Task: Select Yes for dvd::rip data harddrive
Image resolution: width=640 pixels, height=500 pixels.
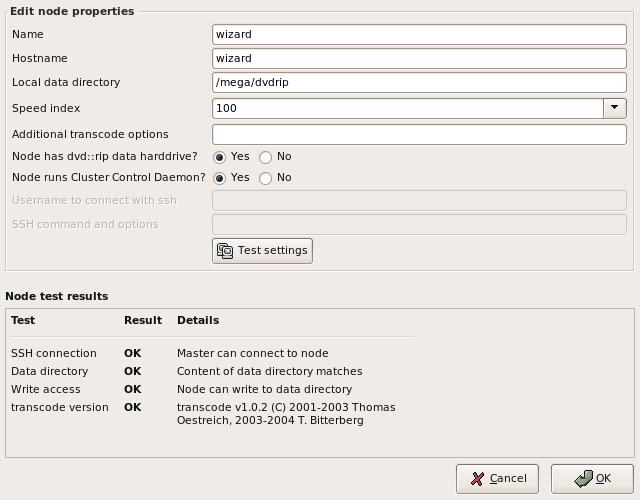Action: click(219, 157)
